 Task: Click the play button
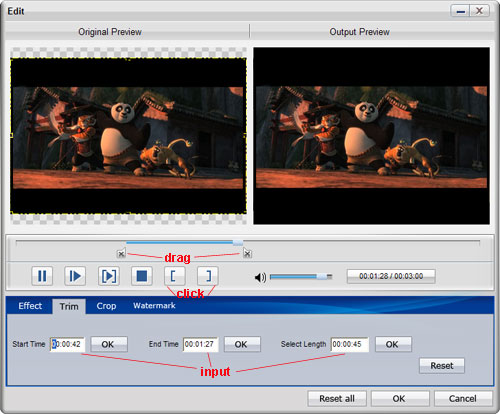(75, 276)
